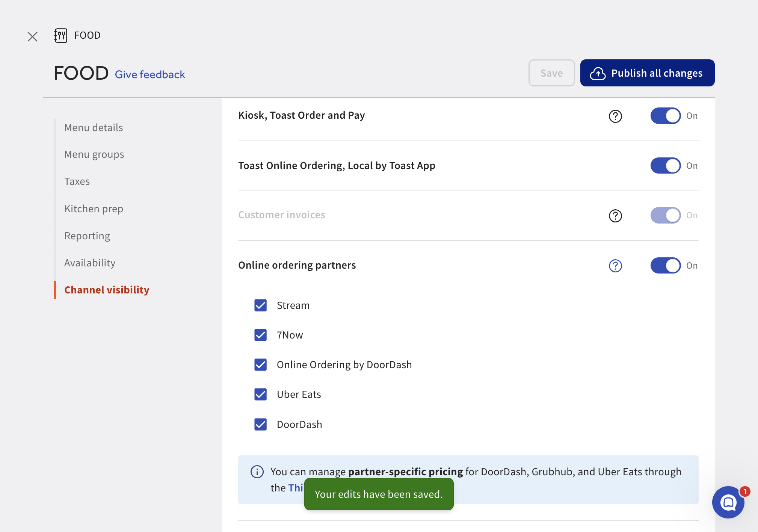Click the partially hidden Thi link

click(x=295, y=488)
